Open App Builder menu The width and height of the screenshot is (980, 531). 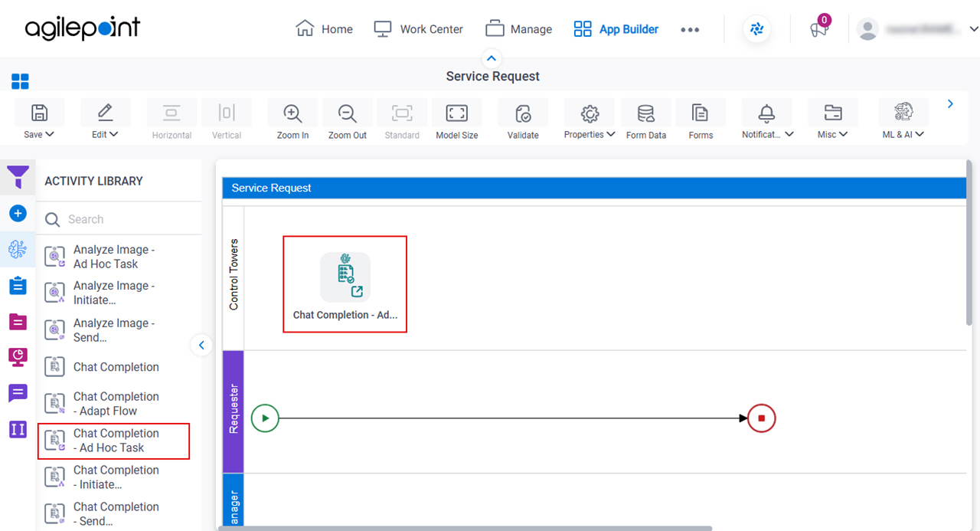(616, 29)
